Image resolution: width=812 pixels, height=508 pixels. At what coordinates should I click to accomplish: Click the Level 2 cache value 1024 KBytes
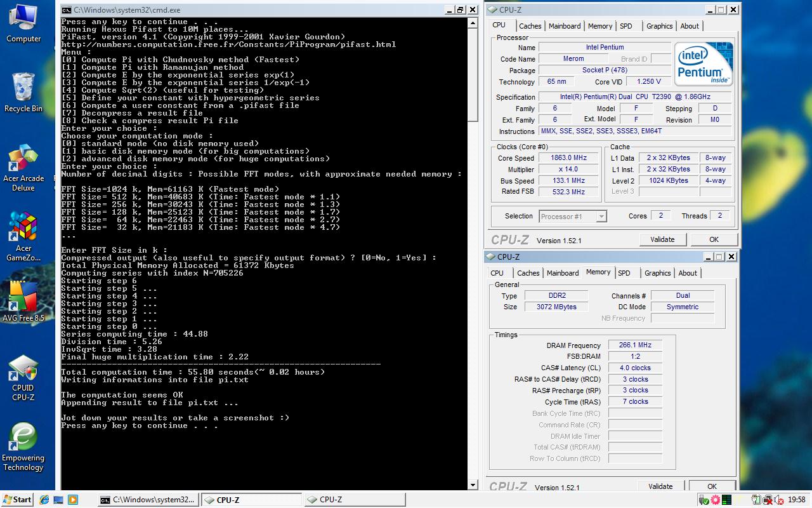pos(668,181)
